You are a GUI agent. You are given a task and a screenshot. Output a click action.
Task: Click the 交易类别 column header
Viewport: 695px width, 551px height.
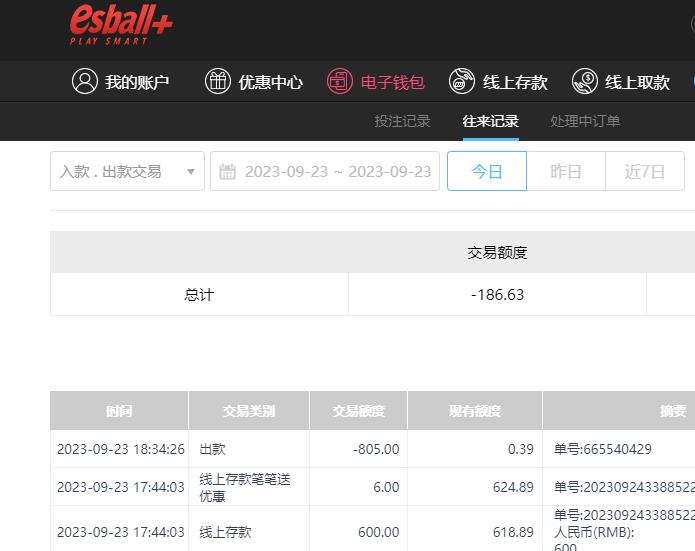point(249,411)
